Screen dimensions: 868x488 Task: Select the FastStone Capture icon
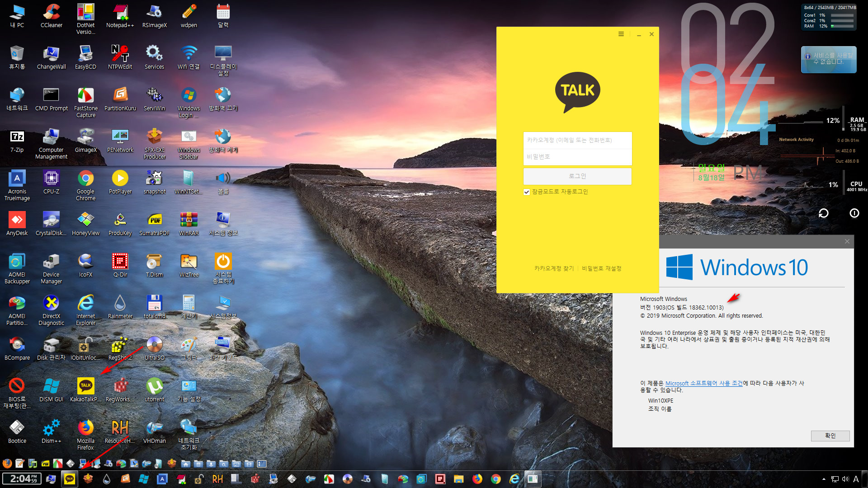[x=85, y=102]
